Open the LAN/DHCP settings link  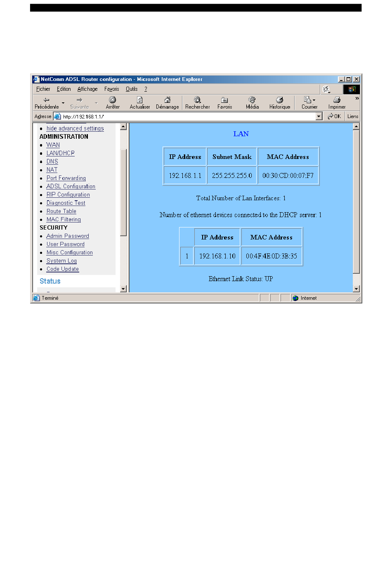click(x=61, y=153)
